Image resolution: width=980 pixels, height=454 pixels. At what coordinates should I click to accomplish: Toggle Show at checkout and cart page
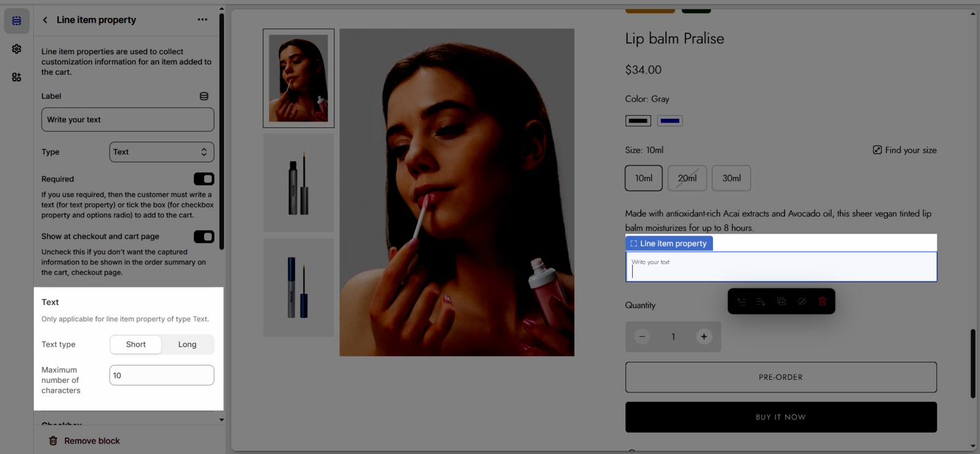pyautogui.click(x=204, y=236)
